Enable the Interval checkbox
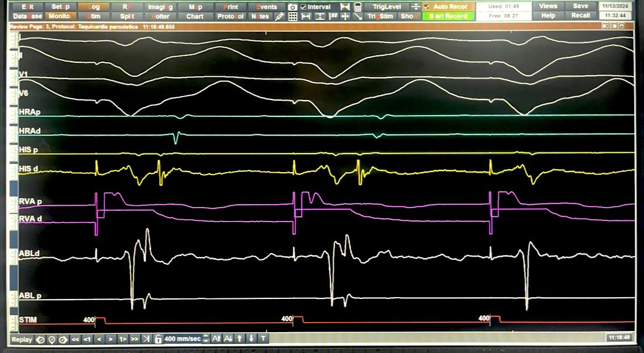Viewport: 644px width, 353px height. [x=303, y=6]
